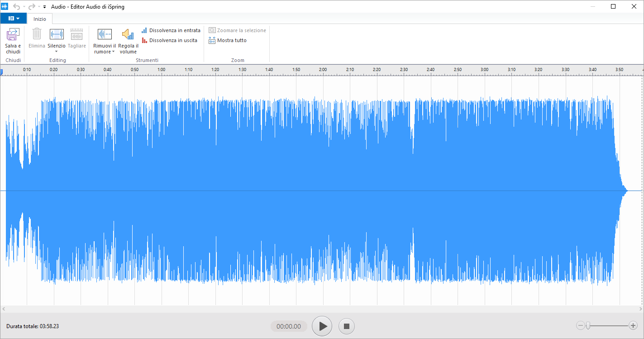Click the zoom out minus button
Image resolution: width=644 pixels, height=339 pixels.
(580, 325)
